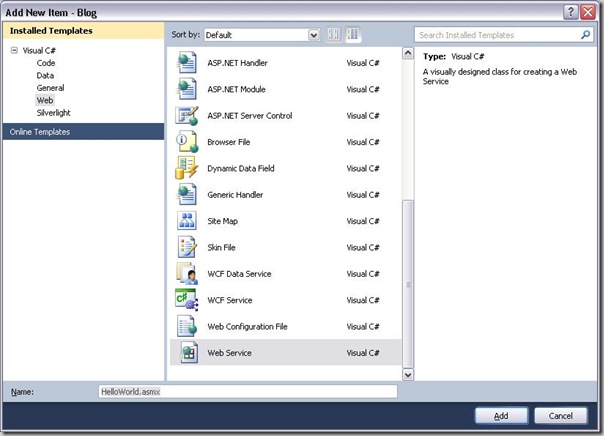Viewport: 604px width, 436px height.
Task: Click the Generic Handler label text
Action: coord(235,195)
